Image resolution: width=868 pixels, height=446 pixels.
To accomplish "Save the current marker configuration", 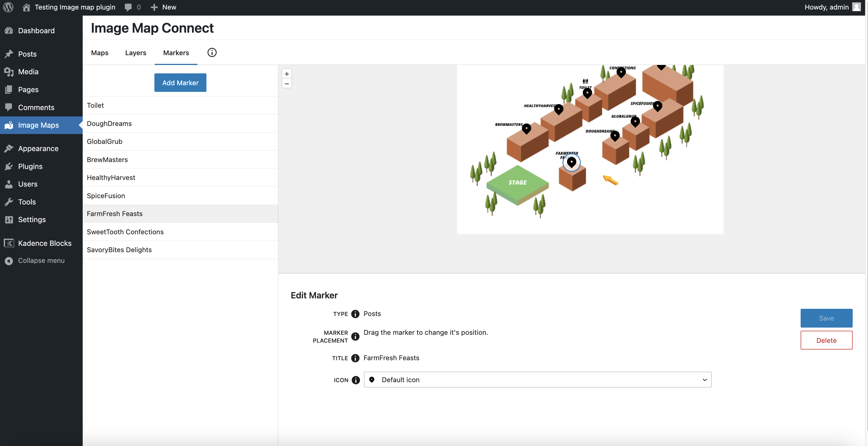I will tap(826, 318).
